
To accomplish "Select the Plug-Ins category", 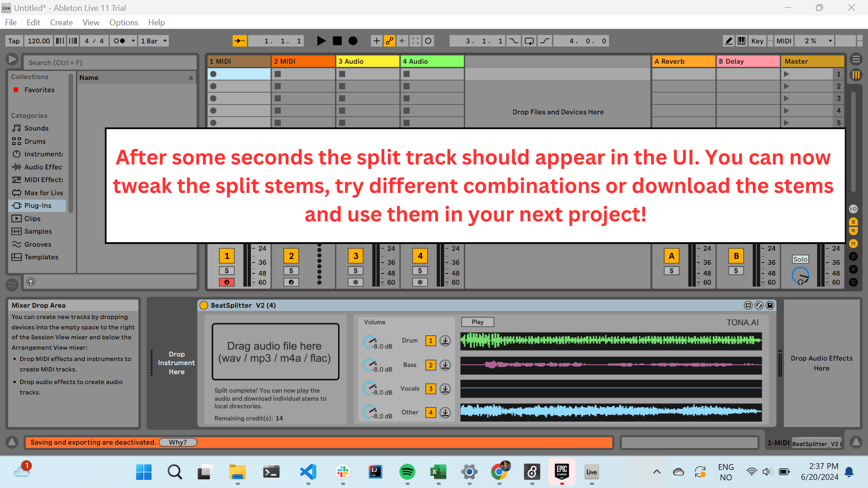I will [38, 205].
